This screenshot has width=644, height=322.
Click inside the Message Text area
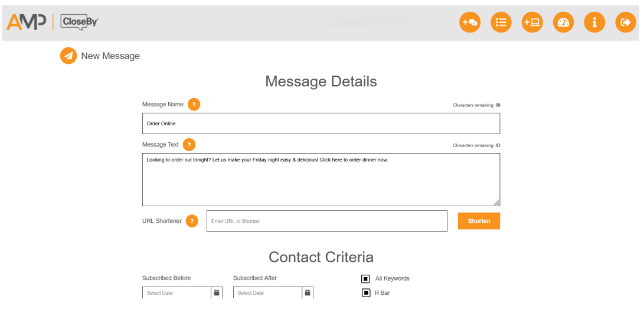pyautogui.click(x=321, y=183)
